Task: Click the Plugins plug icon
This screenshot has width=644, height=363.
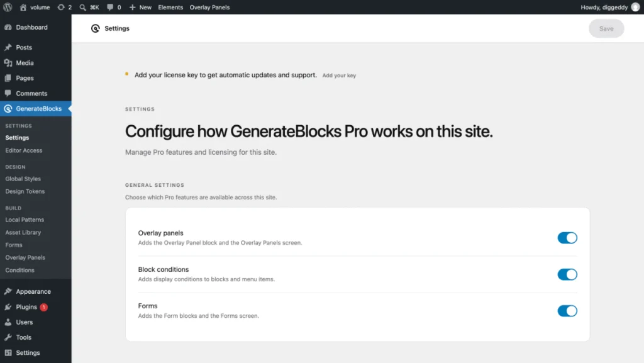Action: tap(8, 307)
